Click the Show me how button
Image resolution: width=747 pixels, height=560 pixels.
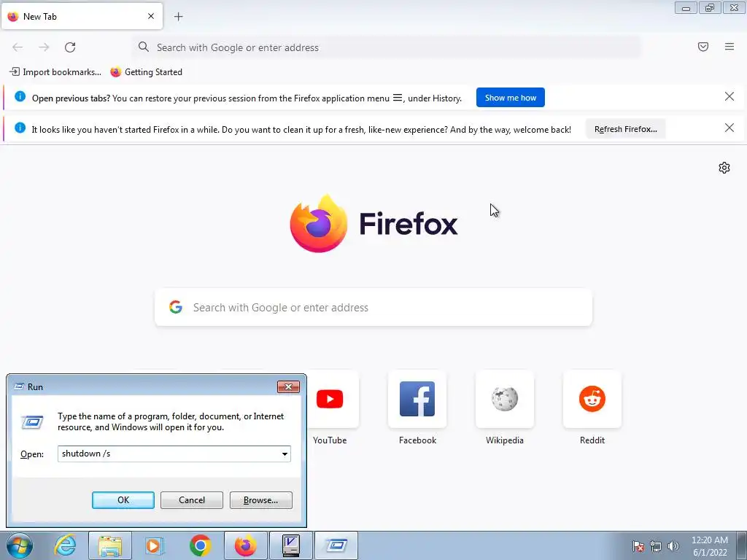point(510,98)
